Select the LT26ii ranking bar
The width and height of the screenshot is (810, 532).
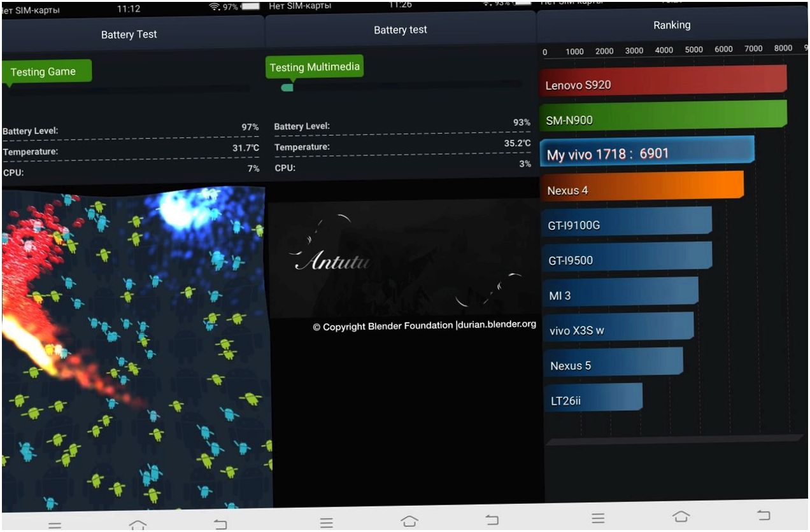point(594,397)
